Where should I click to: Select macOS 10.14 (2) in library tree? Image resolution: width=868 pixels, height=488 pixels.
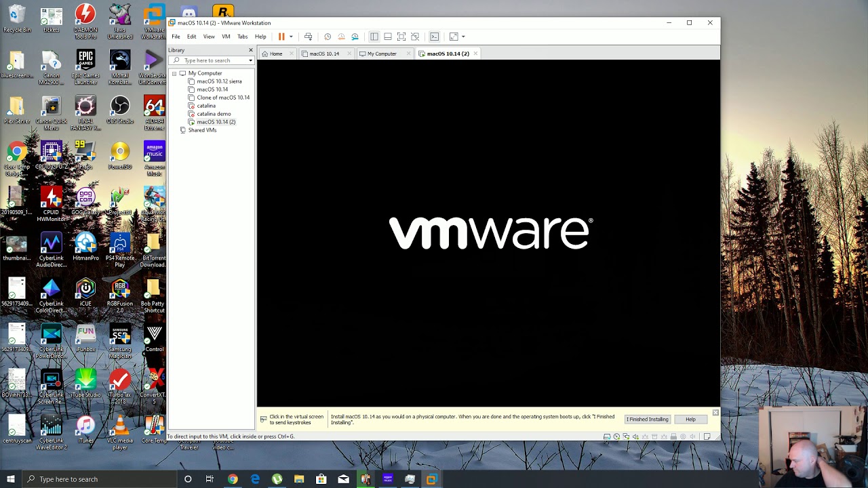tap(216, 122)
